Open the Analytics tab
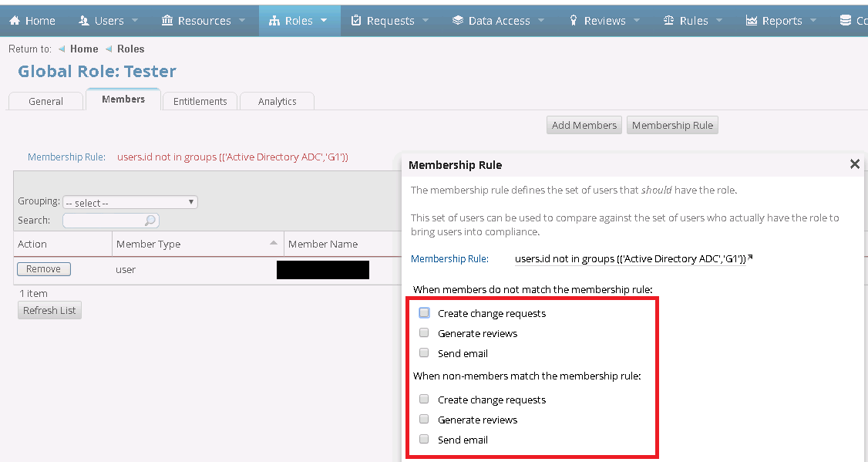868x462 pixels. point(277,100)
